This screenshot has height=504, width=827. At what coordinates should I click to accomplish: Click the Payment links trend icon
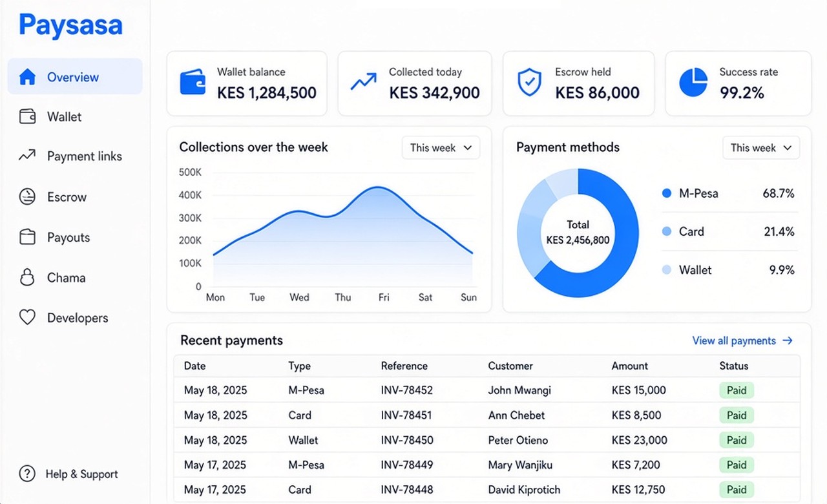[27, 156]
